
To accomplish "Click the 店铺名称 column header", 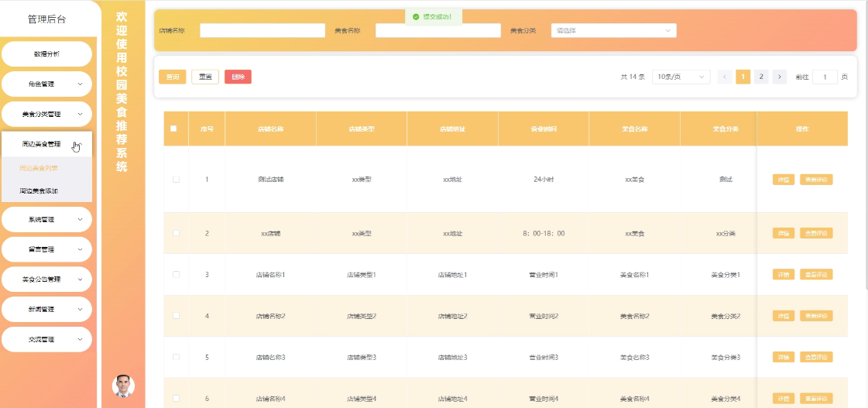I will [x=271, y=129].
